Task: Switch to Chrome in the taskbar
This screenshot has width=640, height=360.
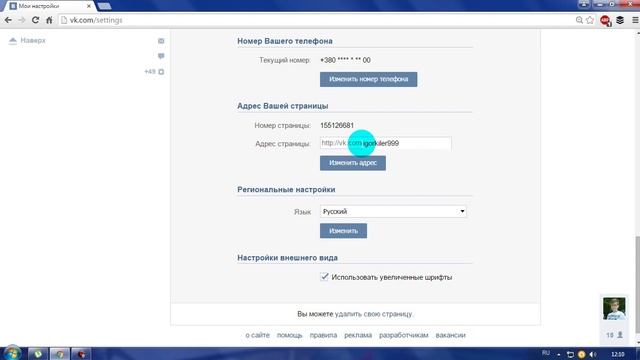Action: coord(60,354)
